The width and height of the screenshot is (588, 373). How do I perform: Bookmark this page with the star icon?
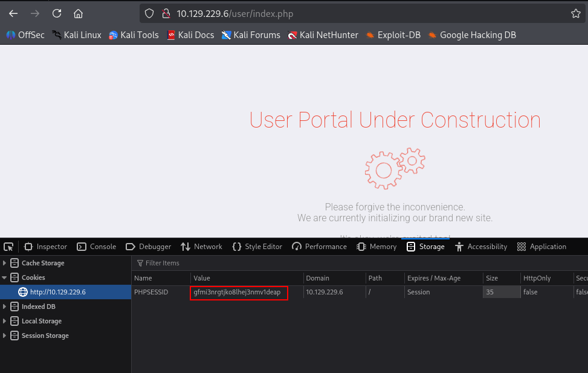pos(576,14)
